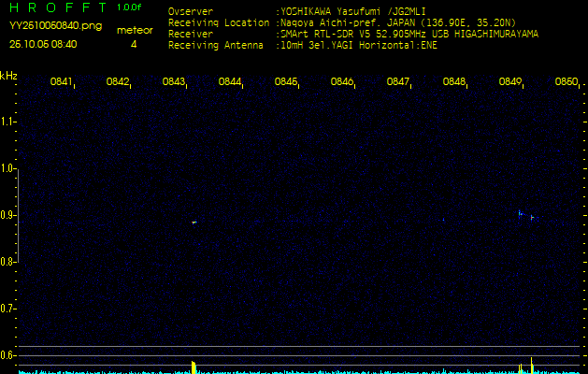The height and width of the screenshot is (374, 588).
Task: Click the 0845 time marker
Action: (x=285, y=81)
